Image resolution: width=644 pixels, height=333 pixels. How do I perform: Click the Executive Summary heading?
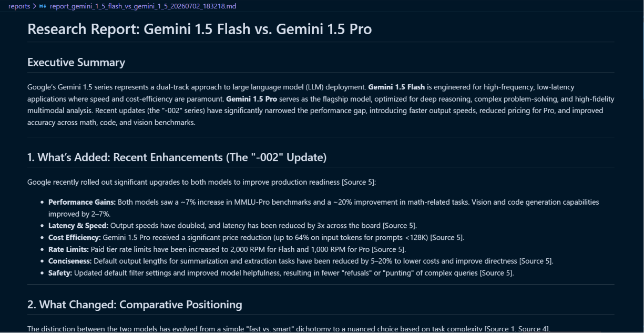(x=76, y=62)
